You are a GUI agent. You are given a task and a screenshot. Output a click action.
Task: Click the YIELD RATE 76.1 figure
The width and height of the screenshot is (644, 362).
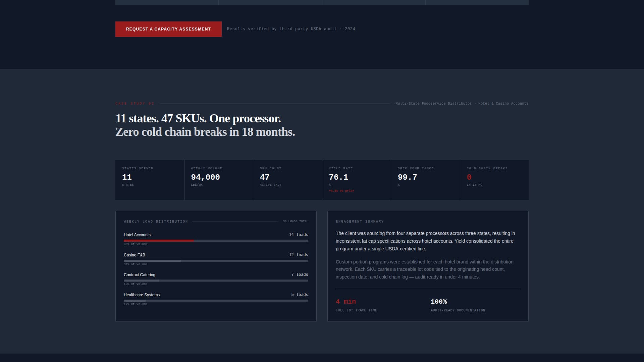point(338,177)
